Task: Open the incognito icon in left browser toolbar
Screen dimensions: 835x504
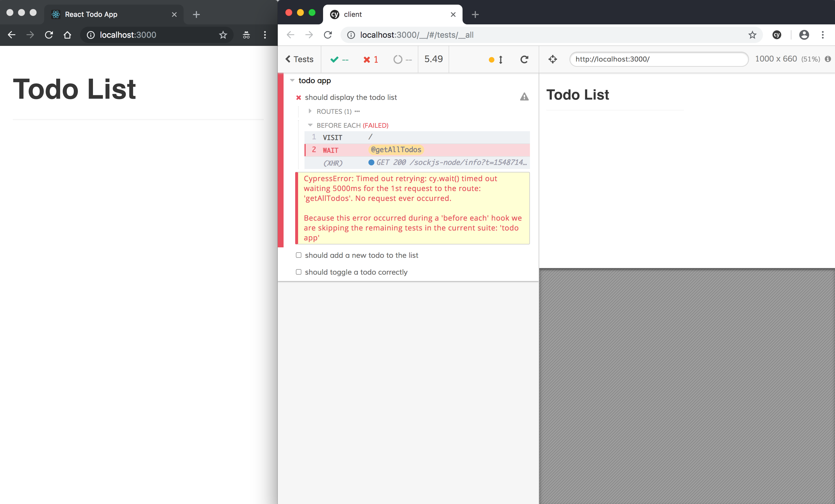Action: point(246,35)
